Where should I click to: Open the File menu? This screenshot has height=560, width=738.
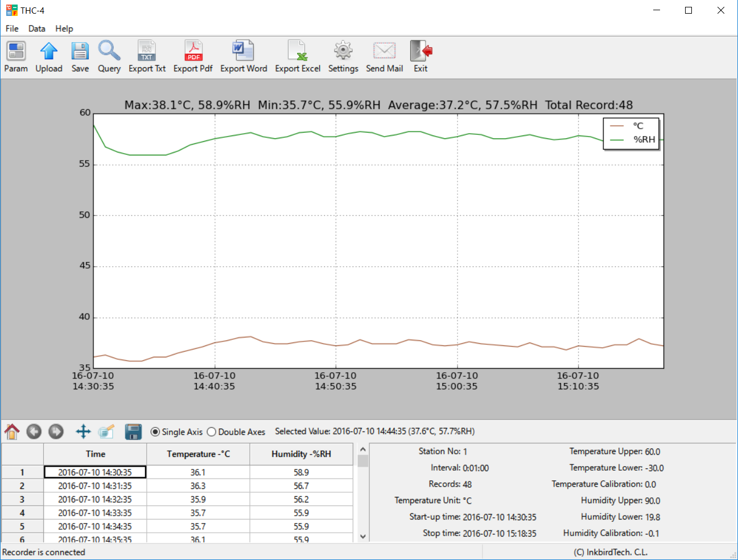click(x=12, y=28)
